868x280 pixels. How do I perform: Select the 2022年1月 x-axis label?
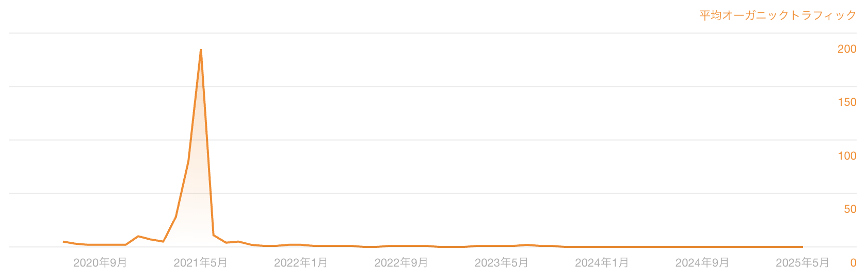301,262
